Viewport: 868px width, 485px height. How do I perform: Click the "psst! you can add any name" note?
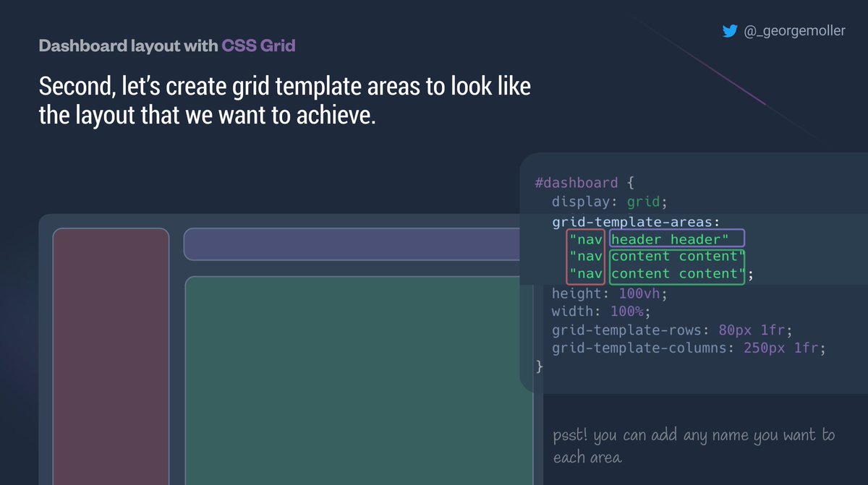(x=694, y=446)
